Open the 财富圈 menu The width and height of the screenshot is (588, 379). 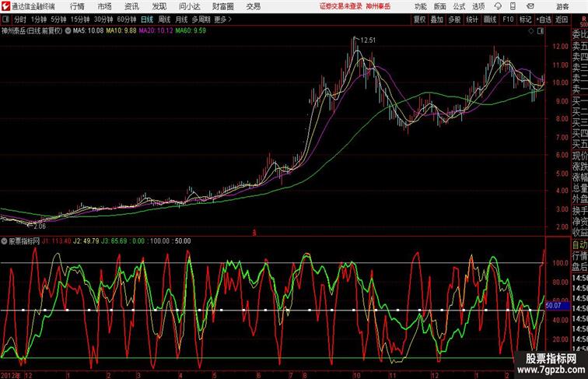[222, 6]
